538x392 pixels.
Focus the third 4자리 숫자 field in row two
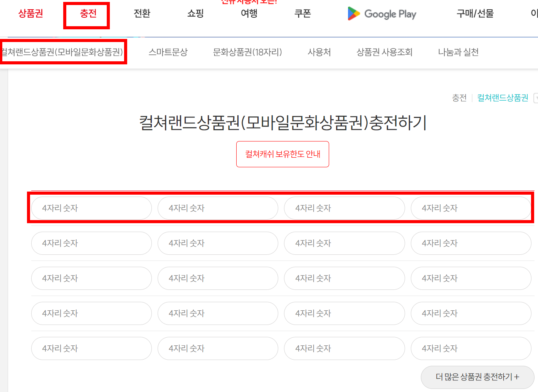(x=345, y=243)
